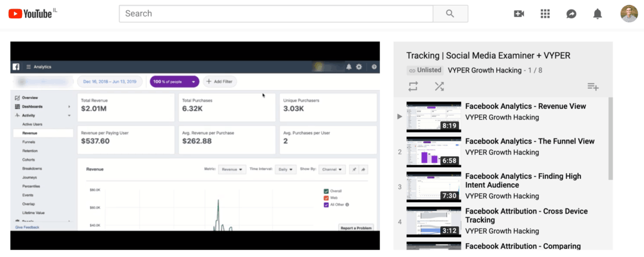
Task: Collapse the Activity section arrow
Action: 69,115
